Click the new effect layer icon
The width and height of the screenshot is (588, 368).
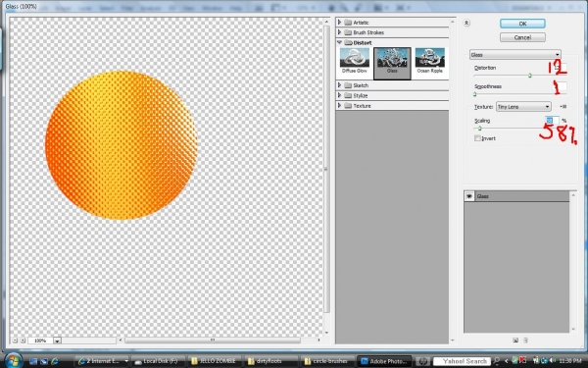[x=515, y=341]
